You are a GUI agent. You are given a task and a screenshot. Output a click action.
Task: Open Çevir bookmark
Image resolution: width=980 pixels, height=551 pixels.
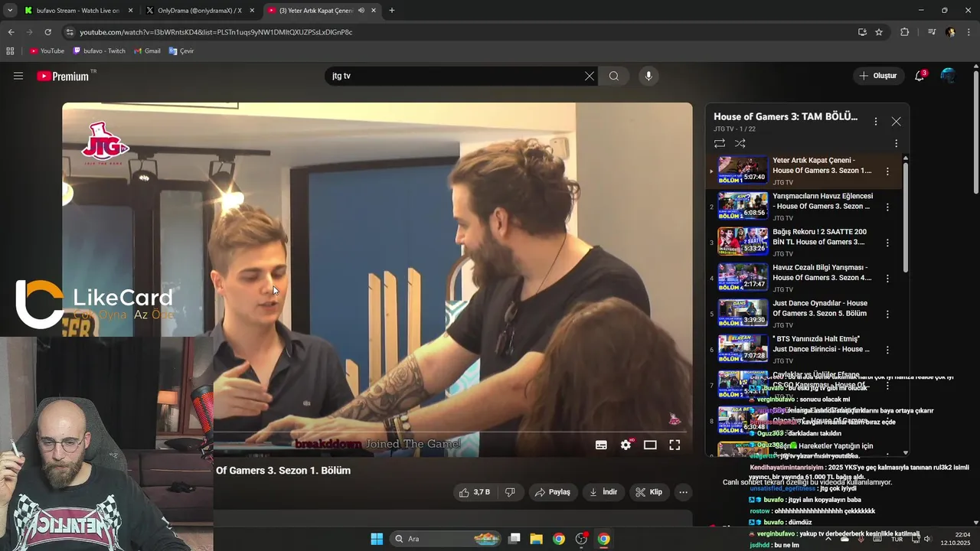[181, 51]
